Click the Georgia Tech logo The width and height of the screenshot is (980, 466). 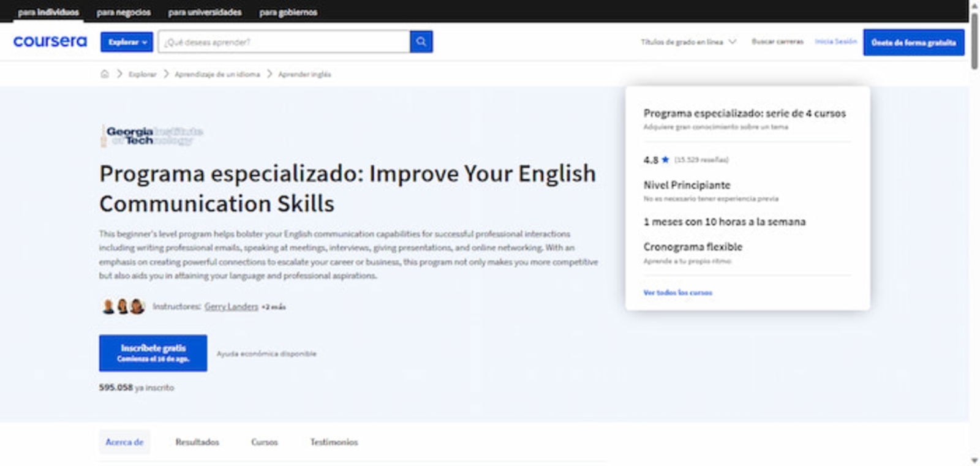click(151, 136)
